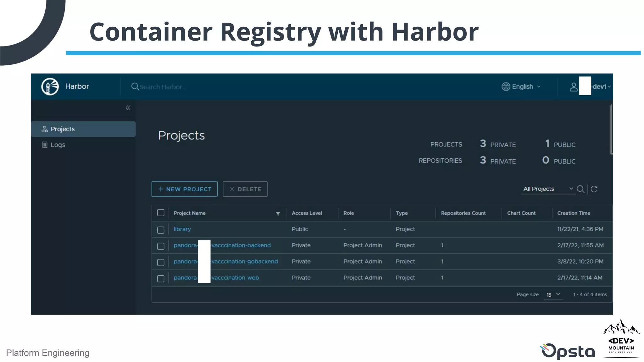Image resolution: width=644 pixels, height=362 pixels.
Task: Click the project list search magnifier
Action: tap(580, 189)
